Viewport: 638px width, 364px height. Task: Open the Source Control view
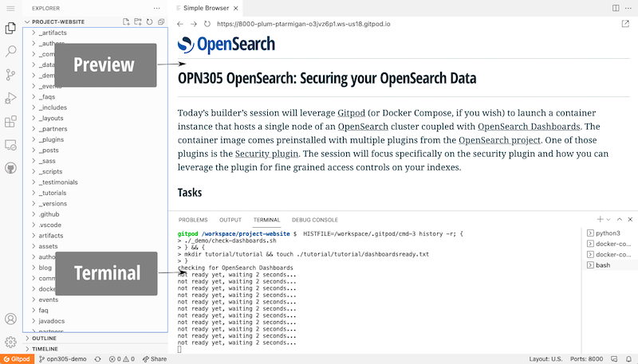[10, 74]
